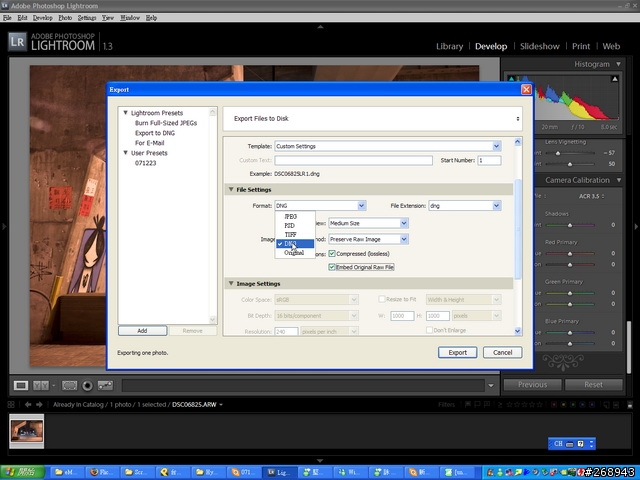Switch to the Print module
640x480 pixels.
tap(581, 46)
